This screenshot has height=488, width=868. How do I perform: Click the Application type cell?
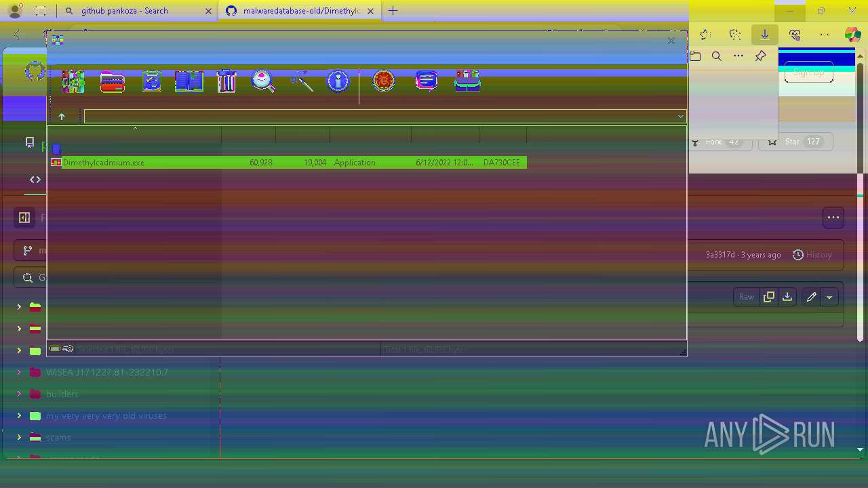[x=355, y=163]
